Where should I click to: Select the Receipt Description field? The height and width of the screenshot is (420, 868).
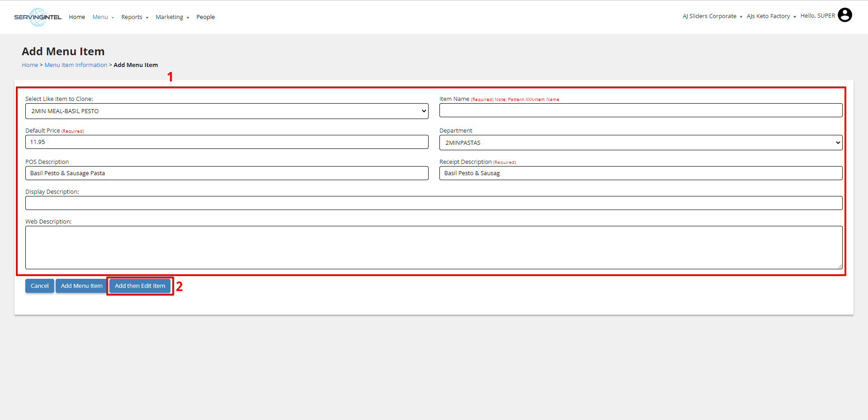[641, 173]
